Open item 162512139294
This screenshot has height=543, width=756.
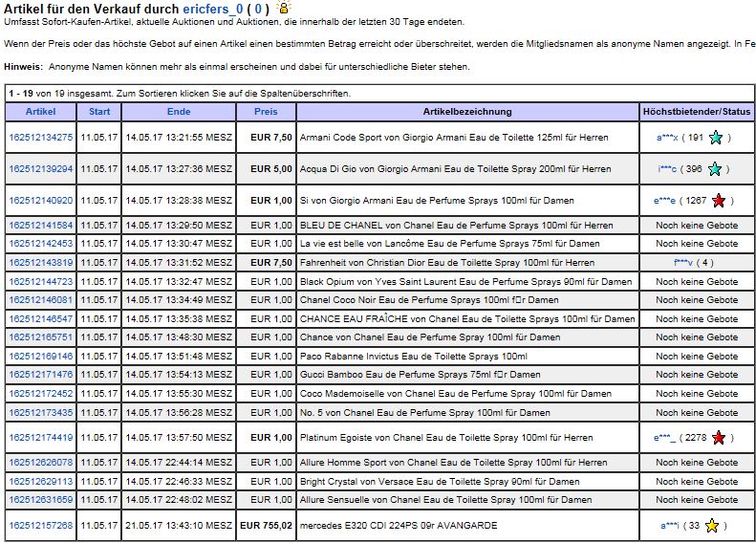coord(41,169)
